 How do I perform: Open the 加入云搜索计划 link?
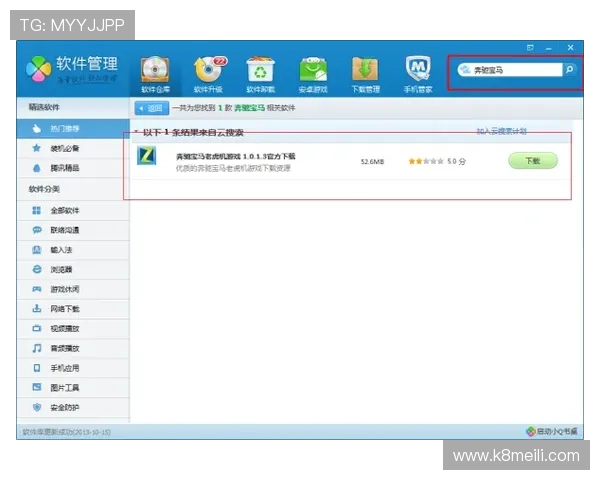point(501,131)
